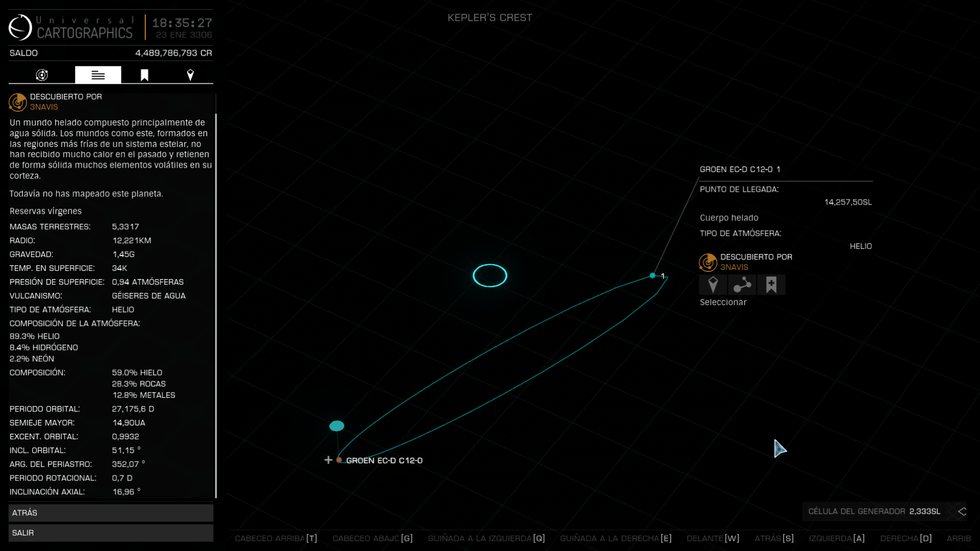Click the surface temperature value 34K
The width and height of the screenshot is (980, 551).
(119, 268)
